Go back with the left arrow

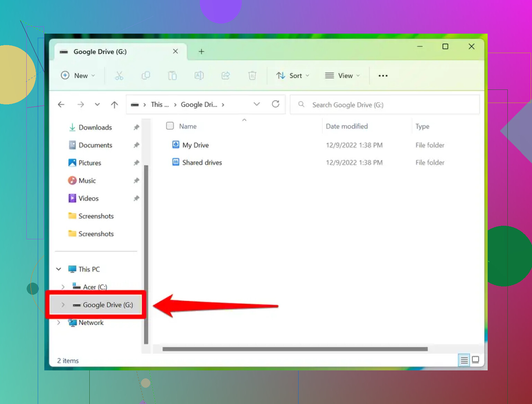[61, 104]
